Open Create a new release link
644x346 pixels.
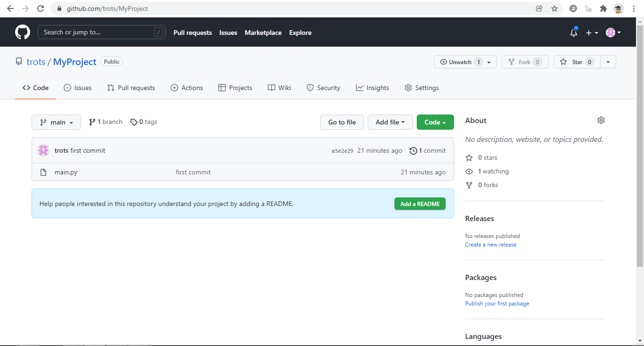[x=491, y=245]
